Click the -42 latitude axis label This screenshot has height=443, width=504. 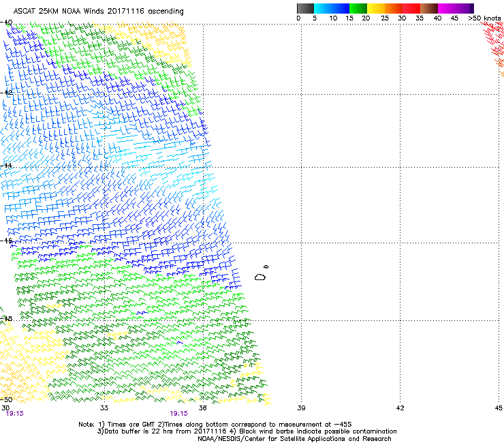point(6,93)
